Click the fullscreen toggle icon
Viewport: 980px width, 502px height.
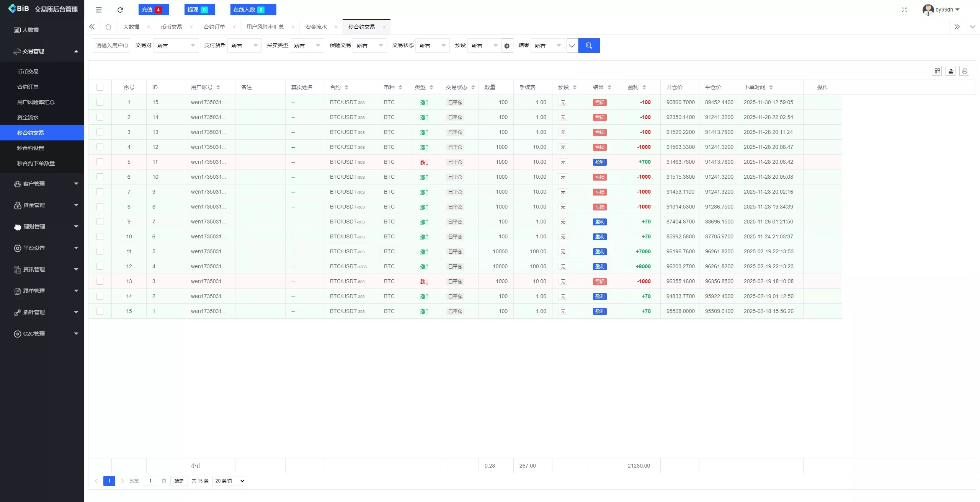click(904, 10)
